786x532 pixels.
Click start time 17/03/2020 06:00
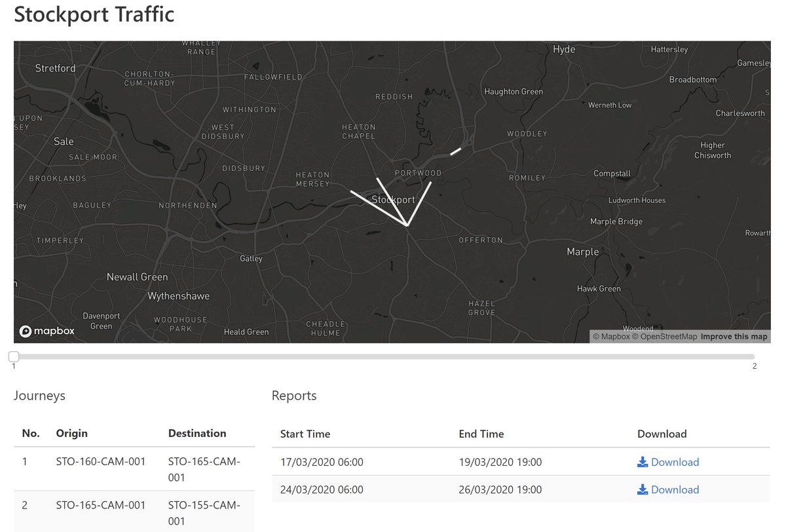[x=322, y=462]
